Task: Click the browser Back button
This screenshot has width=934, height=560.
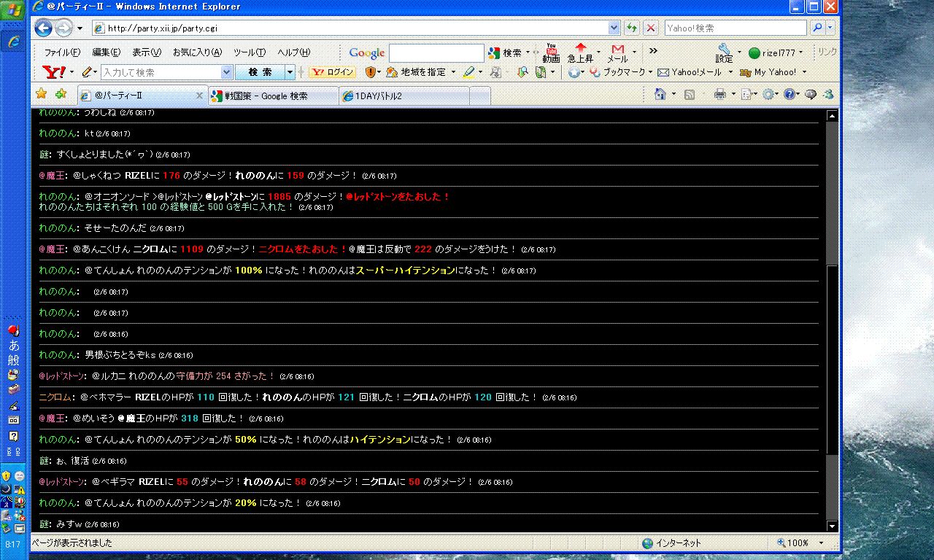Action: [x=43, y=28]
